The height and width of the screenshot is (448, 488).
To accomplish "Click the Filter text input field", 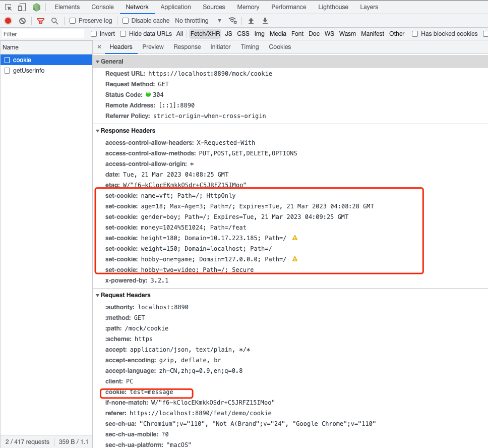I will point(43,34).
